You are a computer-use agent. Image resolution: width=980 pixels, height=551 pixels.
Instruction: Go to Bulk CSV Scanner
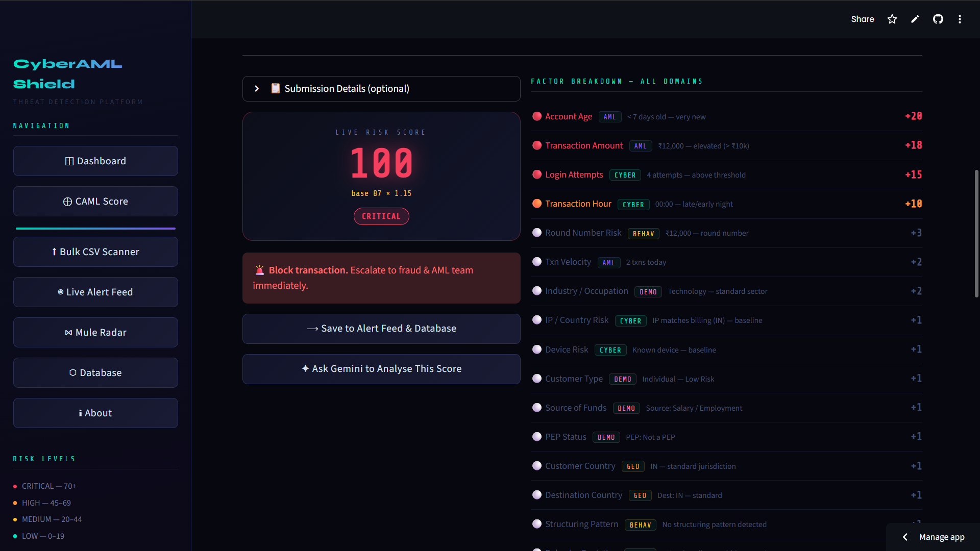tap(95, 252)
